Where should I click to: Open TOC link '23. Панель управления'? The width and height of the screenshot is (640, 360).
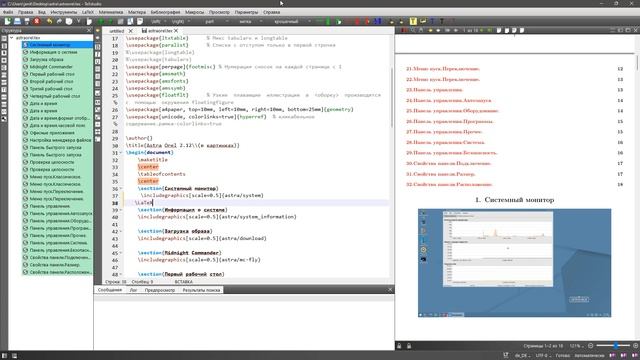tap(434, 90)
